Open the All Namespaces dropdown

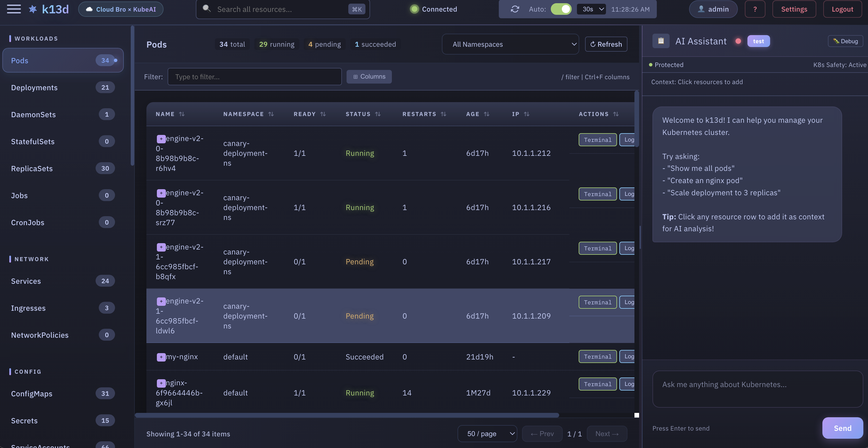pyautogui.click(x=510, y=44)
